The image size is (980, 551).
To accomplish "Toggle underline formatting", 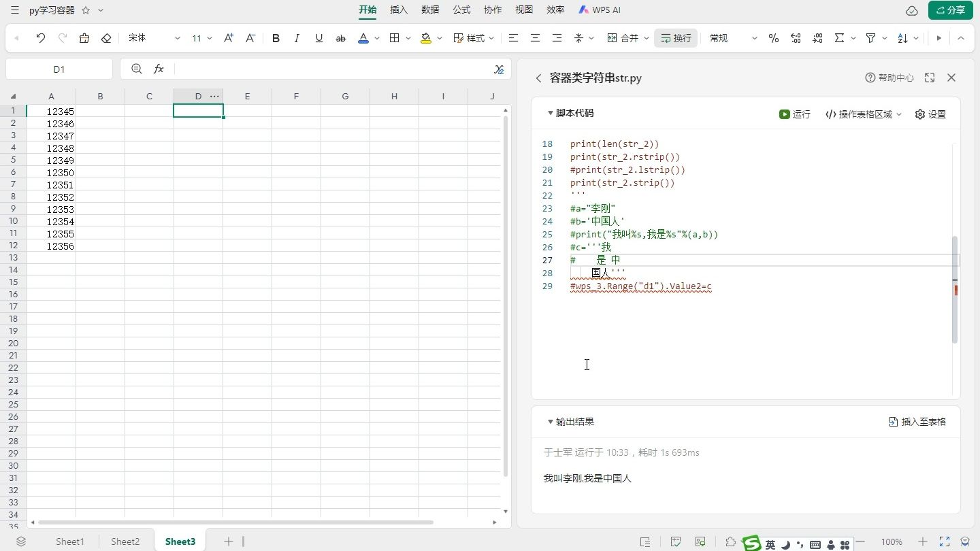I will coord(319,38).
